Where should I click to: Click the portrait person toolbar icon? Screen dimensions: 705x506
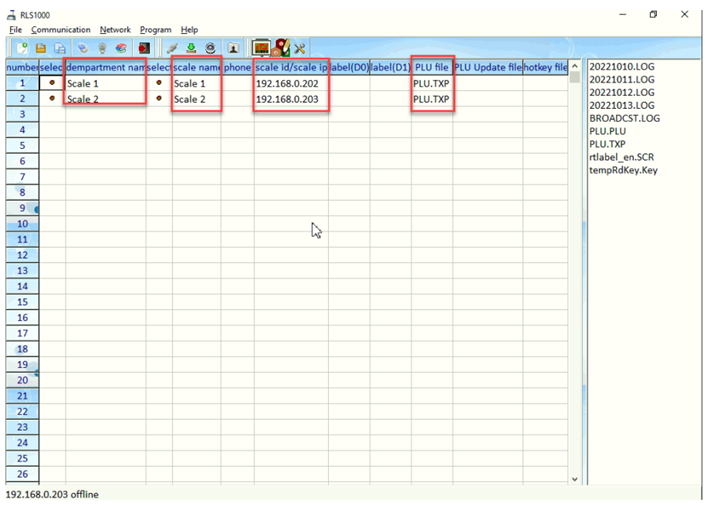232,48
